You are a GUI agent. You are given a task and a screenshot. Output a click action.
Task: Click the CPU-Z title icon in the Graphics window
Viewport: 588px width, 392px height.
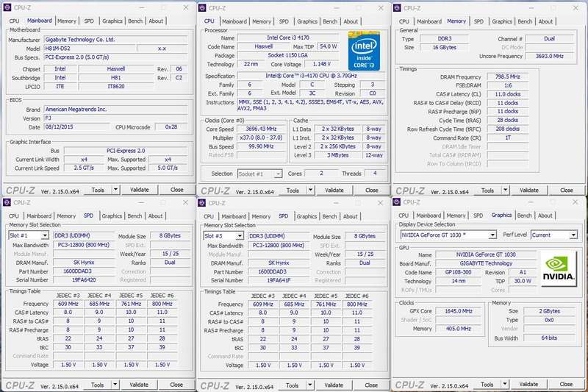pos(396,202)
